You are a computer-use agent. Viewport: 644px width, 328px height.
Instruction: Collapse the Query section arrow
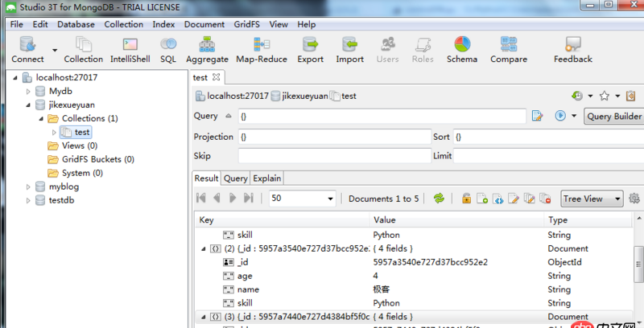click(229, 116)
